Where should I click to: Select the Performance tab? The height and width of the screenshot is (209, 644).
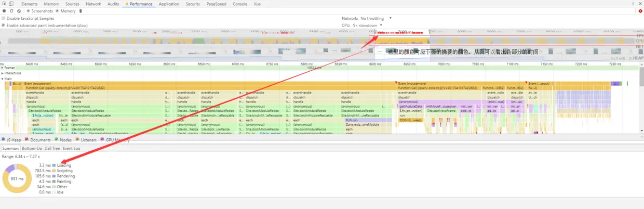coord(139,4)
